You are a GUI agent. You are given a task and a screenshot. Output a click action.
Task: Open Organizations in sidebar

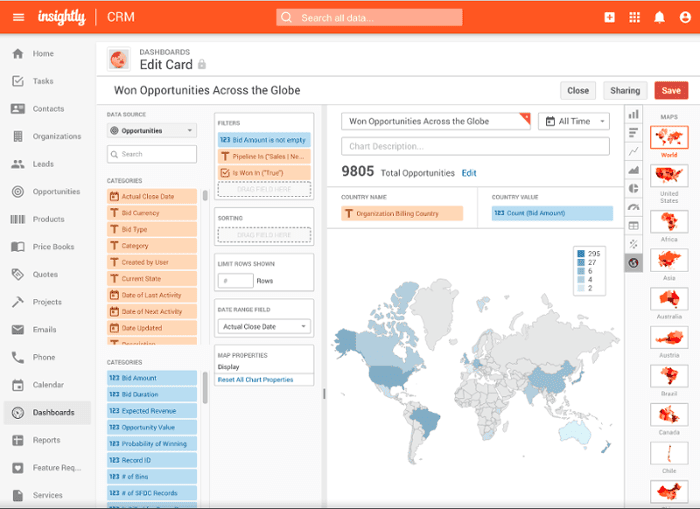coord(57,137)
